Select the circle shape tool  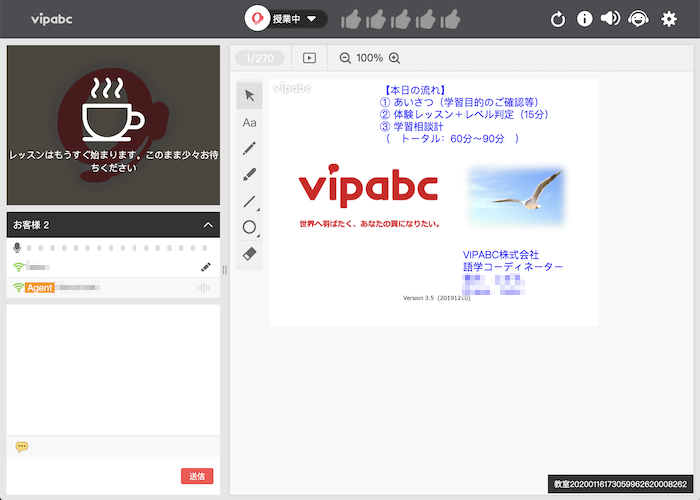pyautogui.click(x=250, y=228)
